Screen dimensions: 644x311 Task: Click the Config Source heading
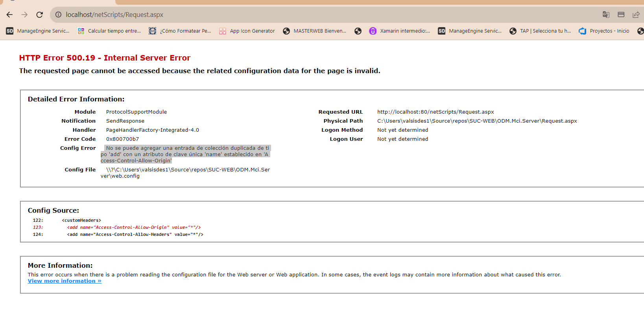54,210
